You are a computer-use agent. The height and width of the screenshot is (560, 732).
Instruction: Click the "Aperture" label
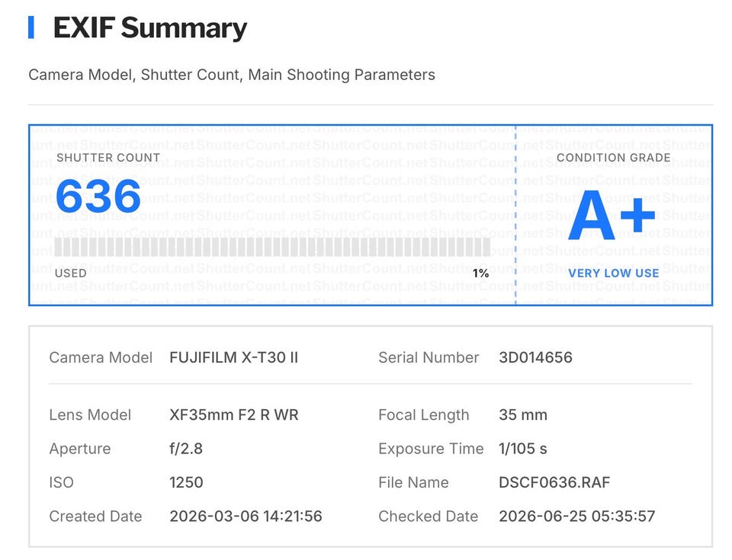tap(80, 449)
